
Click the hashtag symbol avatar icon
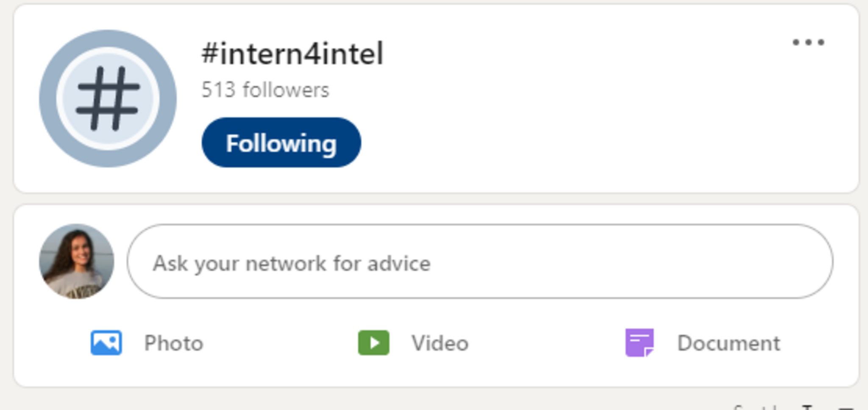point(108,98)
